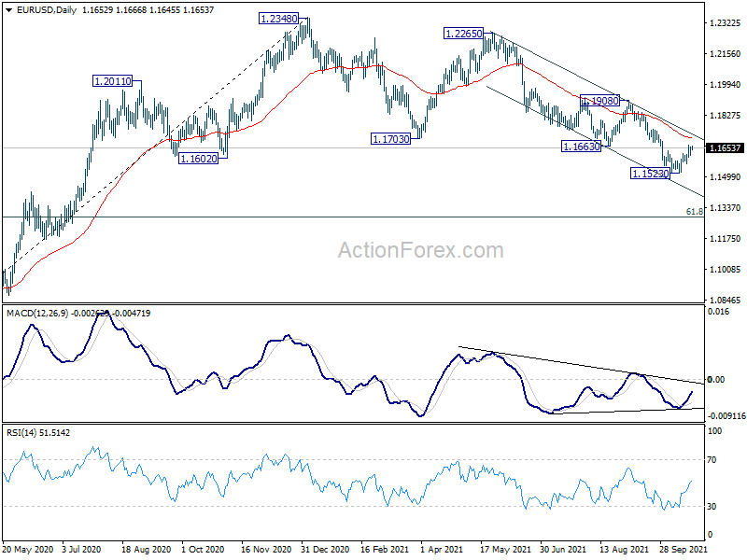The image size is (747, 560).
Task: Click the ActionForex.com watermark
Action: pyautogui.click(x=421, y=250)
